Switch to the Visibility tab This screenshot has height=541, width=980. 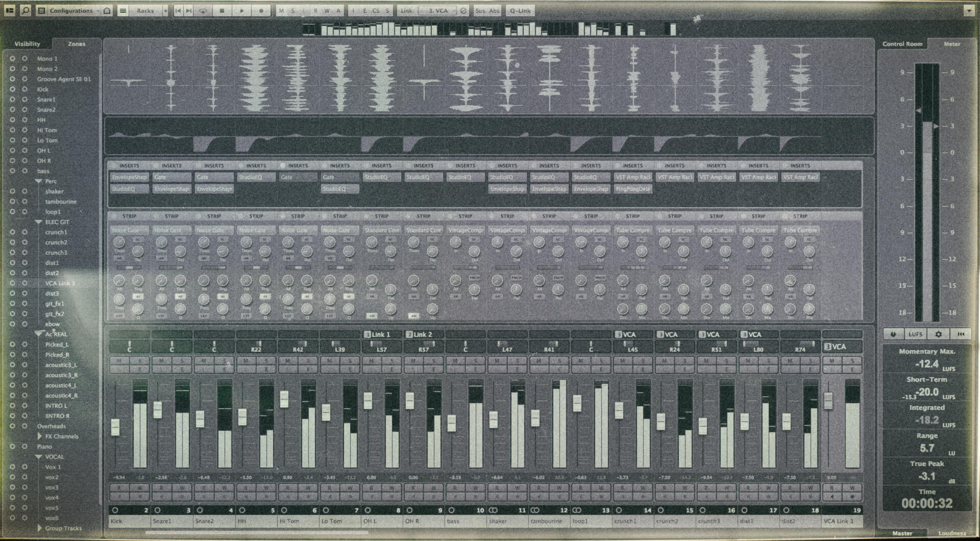click(x=27, y=44)
